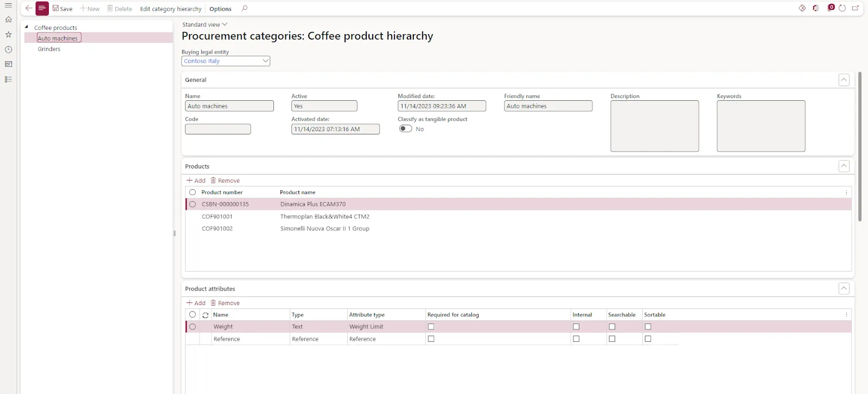868x394 pixels.
Task: Open the navigation hamburger menu
Action: [x=8, y=5]
